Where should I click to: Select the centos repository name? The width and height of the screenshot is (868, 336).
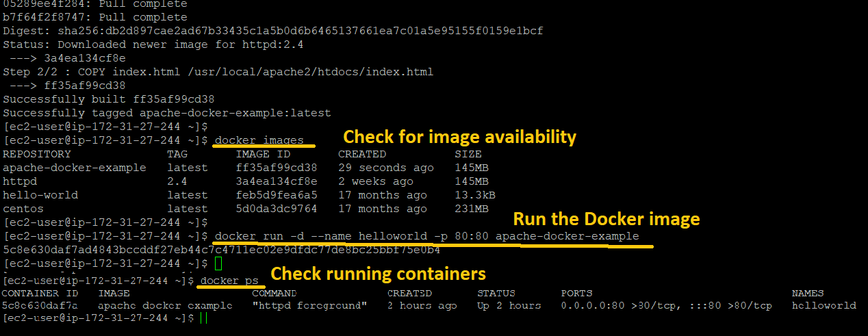(x=23, y=209)
